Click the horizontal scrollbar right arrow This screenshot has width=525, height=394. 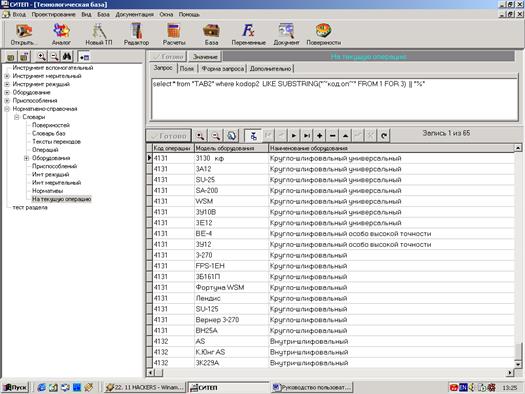(510, 372)
